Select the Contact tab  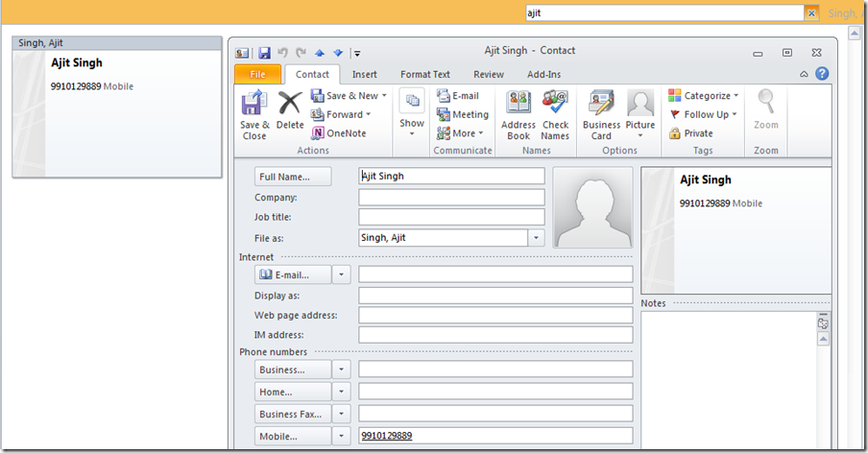coord(312,74)
